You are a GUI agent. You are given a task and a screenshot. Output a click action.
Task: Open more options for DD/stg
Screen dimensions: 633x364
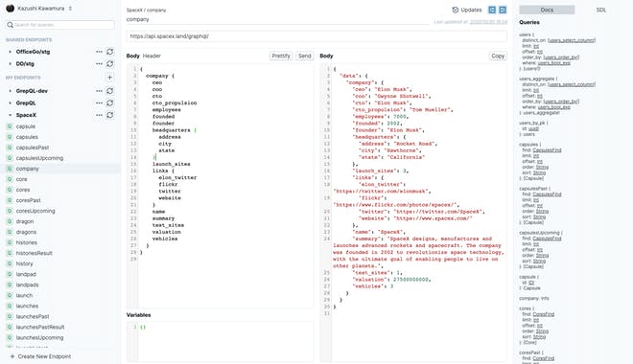99,63
